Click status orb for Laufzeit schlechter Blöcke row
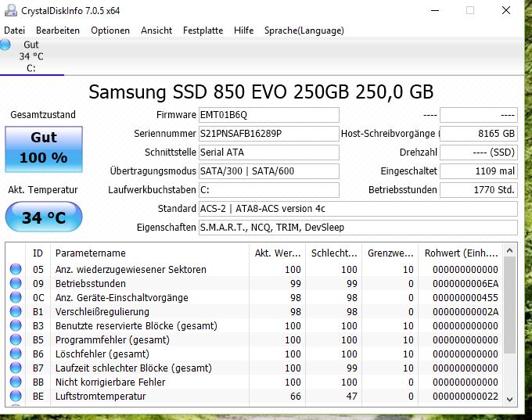532x420 pixels. tap(16, 368)
